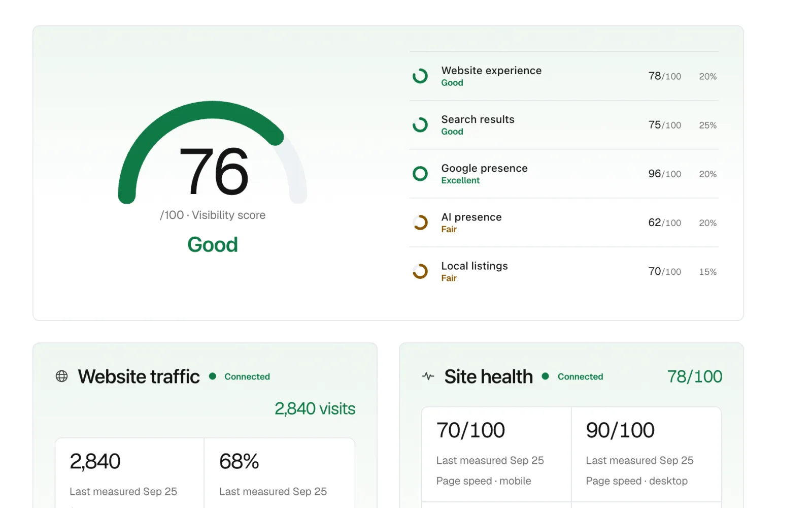
Task: Click the 'Page speed · mobile' label
Action: (484, 481)
